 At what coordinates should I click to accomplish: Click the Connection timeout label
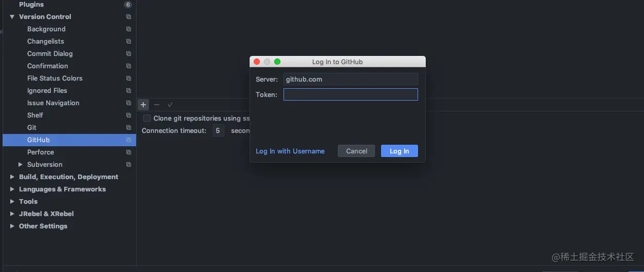174,131
